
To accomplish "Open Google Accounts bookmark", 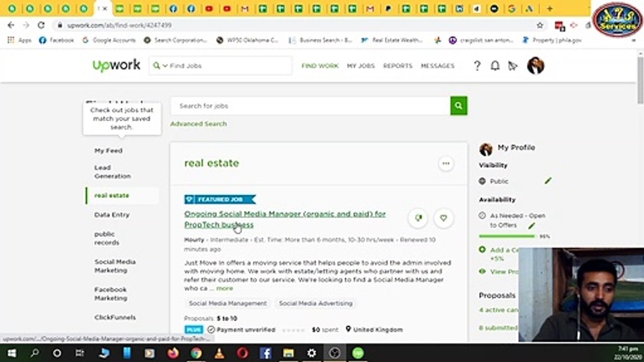I will (109, 40).
